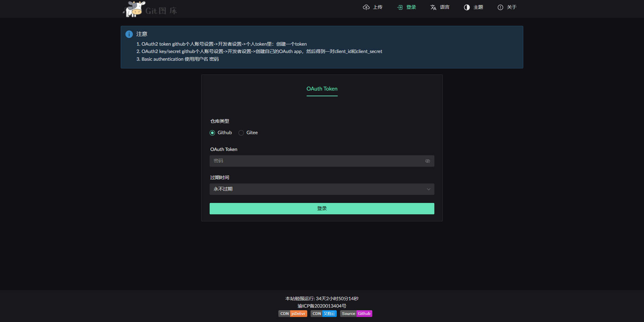This screenshot has height=322, width=644.
Task: Click notice line 2 about OAuth2 key/secret
Action: coord(259,51)
